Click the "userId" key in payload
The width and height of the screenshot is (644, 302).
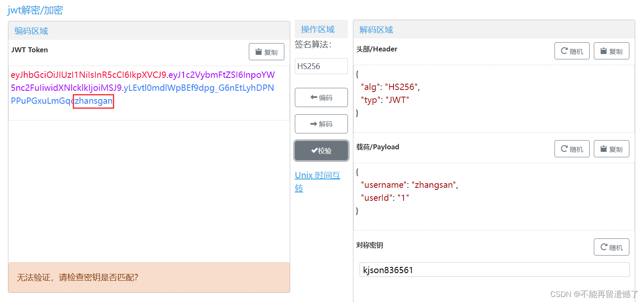[376, 197]
